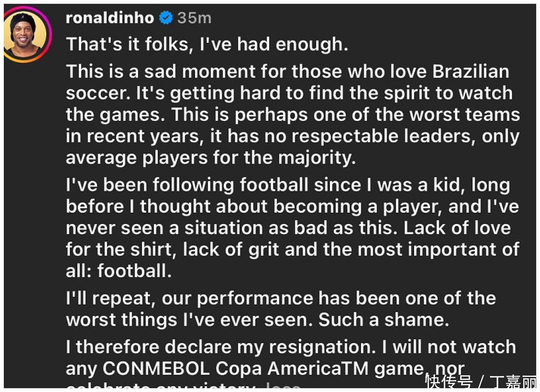Click the phrase "Brazilian soccer" in caption
This screenshot has width=540, height=392.
[470, 72]
